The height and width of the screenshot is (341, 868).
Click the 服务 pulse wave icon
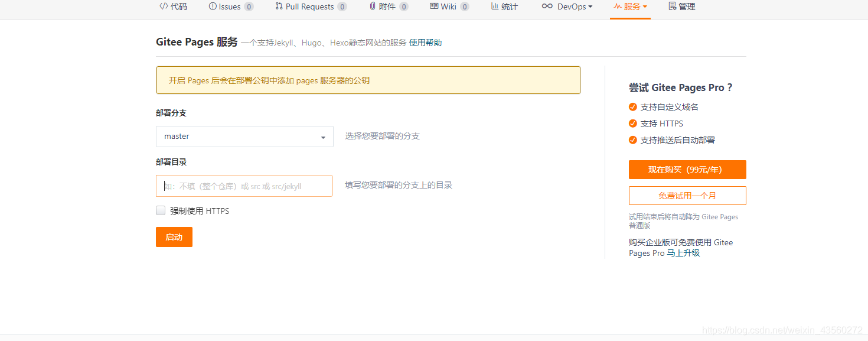tap(618, 7)
